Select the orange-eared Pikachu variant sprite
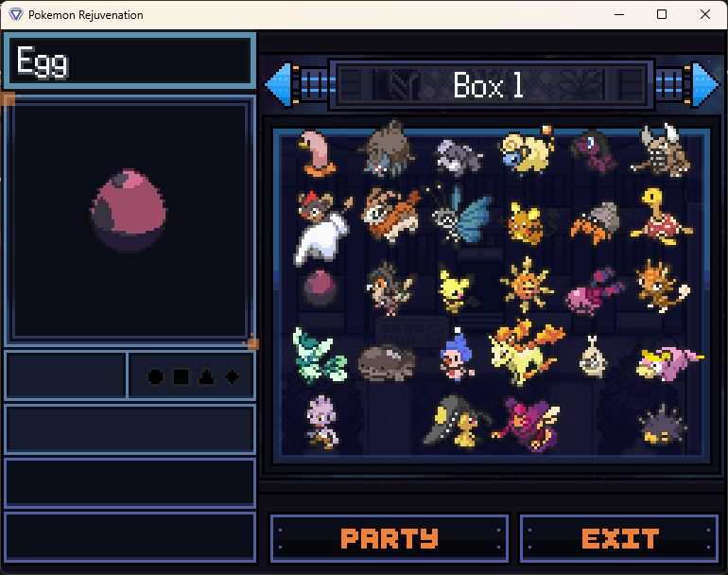Image resolution: width=728 pixels, height=575 pixels. [527, 224]
